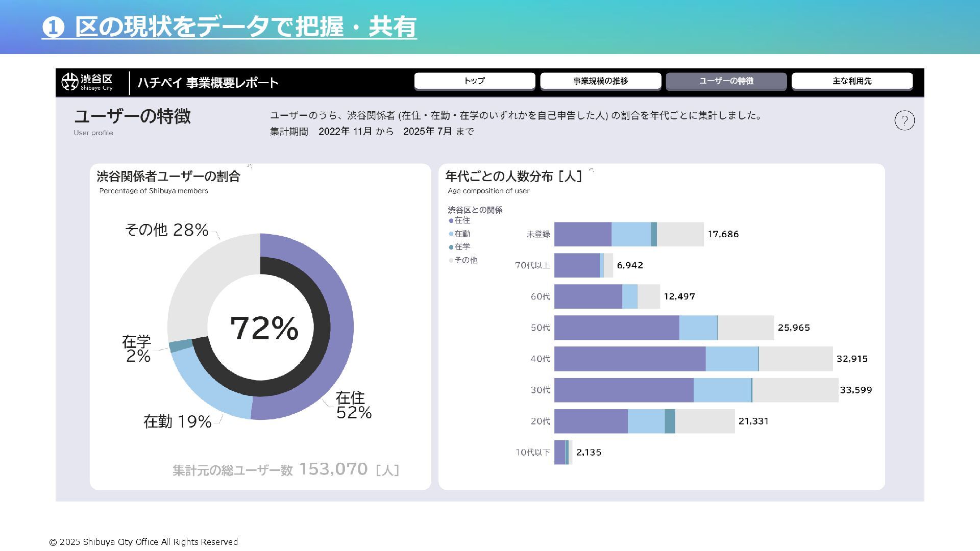Go to the 主な利用先 tab
980x551 pixels.
coord(852,81)
